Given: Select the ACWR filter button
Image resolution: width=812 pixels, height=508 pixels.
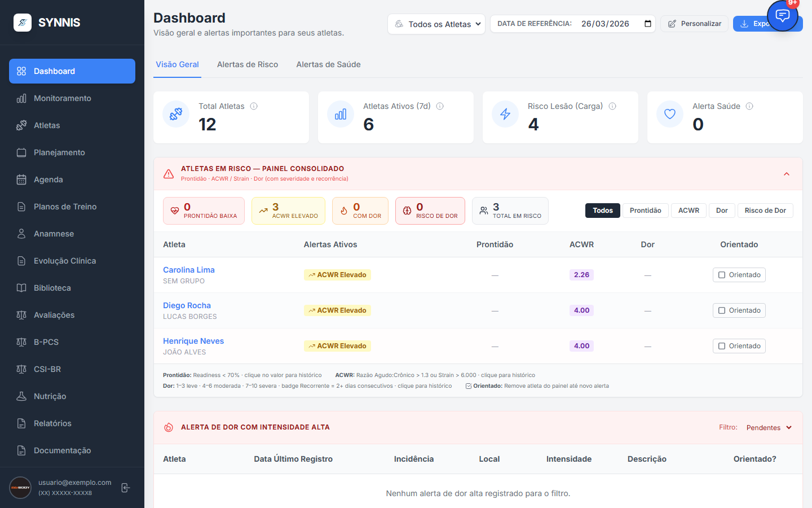Looking at the screenshot, I should pos(689,211).
